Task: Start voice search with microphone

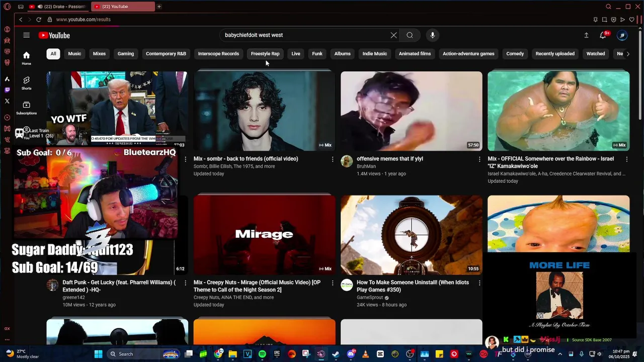Action: [432, 35]
